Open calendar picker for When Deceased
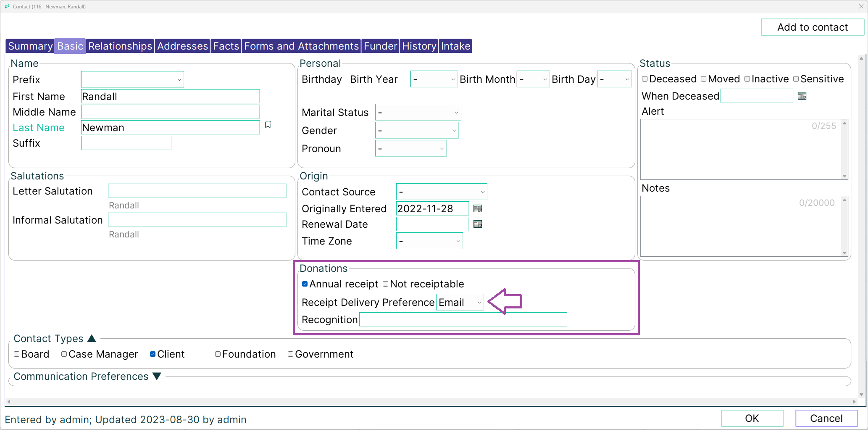 point(802,96)
